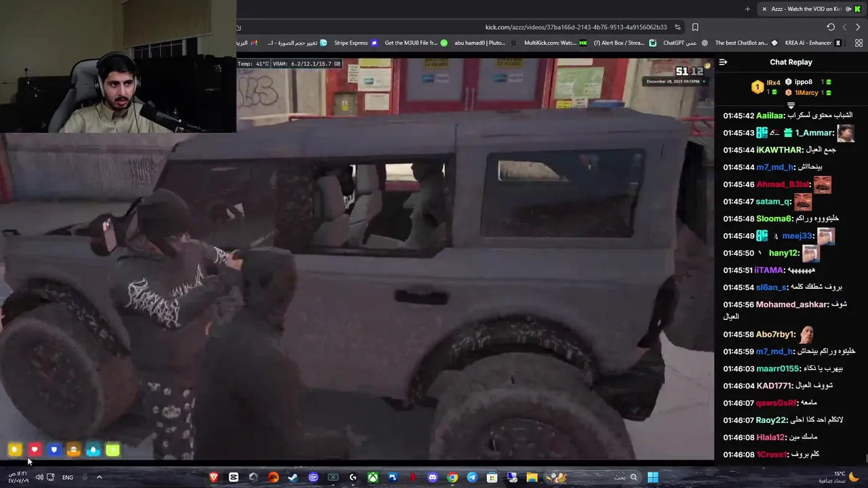Click username 1_Ammar in chat replay
This screenshot has height=488, width=868.
pos(814,133)
